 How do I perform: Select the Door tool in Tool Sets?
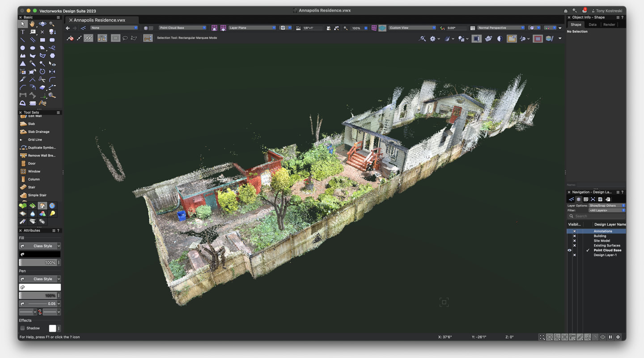tap(32, 163)
